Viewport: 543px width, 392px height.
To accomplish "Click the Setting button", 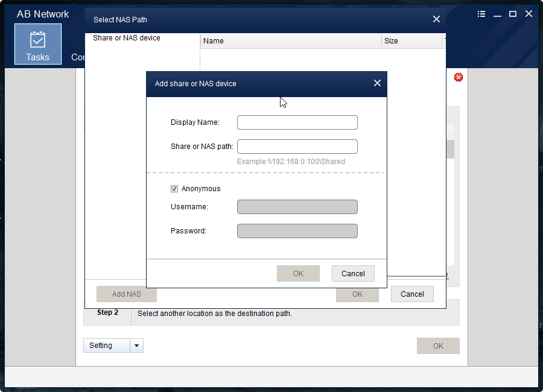I will point(106,346).
